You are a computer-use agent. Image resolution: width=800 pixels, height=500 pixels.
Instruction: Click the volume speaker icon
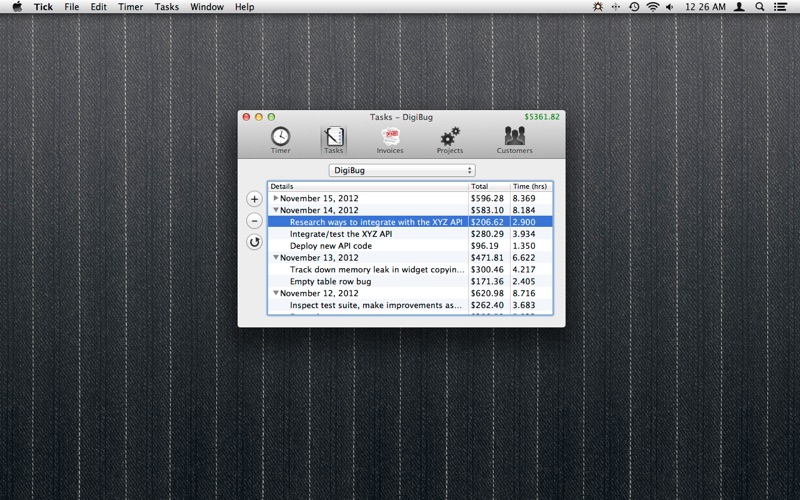pyautogui.click(x=670, y=7)
